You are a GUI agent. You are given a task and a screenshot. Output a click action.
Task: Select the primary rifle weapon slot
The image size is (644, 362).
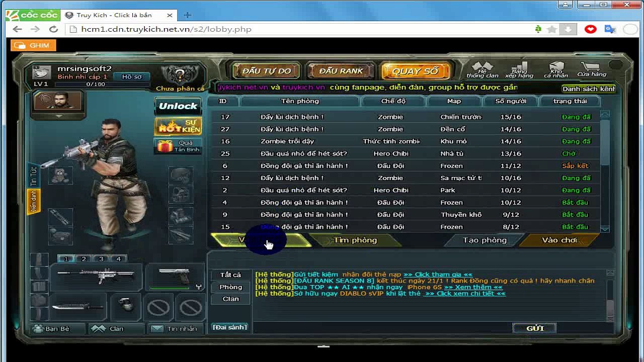pyautogui.click(x=95, y=277)
